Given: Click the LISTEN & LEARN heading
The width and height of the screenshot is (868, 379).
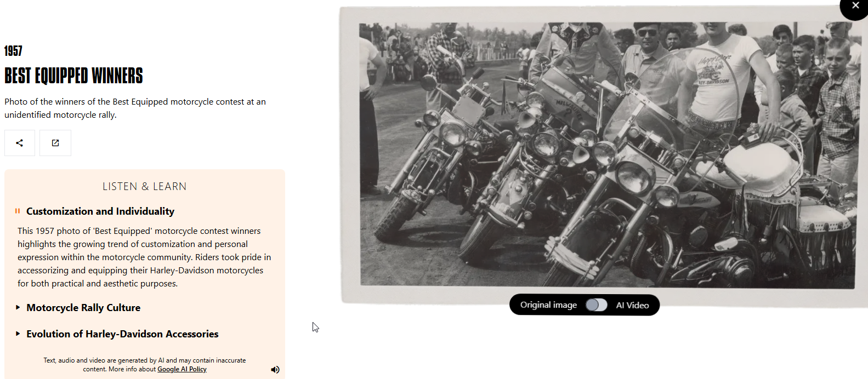Looking at the screenshot, I should coord(145,187).
